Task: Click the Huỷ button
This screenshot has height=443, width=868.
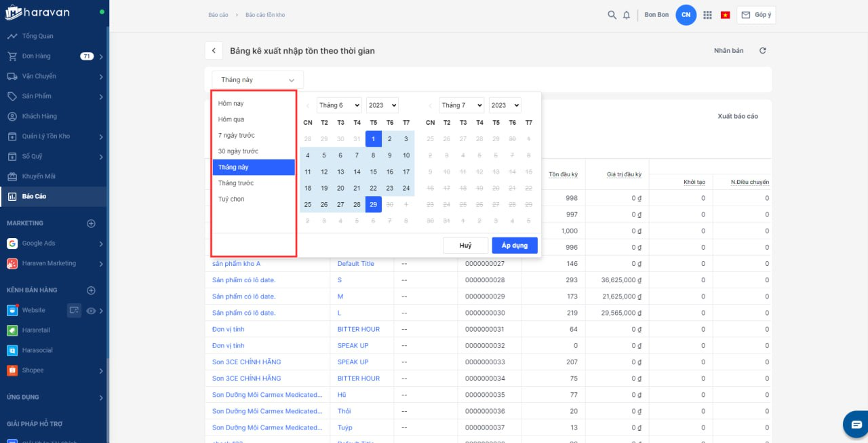Action: 465,246
